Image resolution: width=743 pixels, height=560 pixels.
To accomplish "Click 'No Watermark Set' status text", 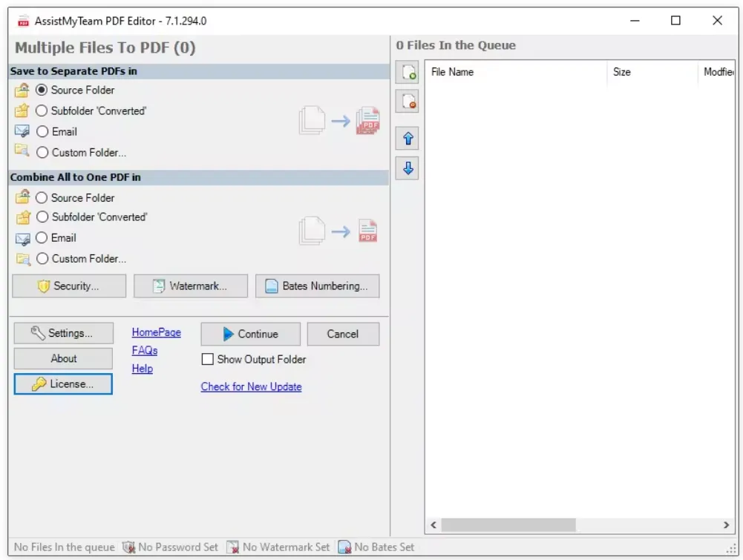I will pyautogui.click(x=287, y=547).
